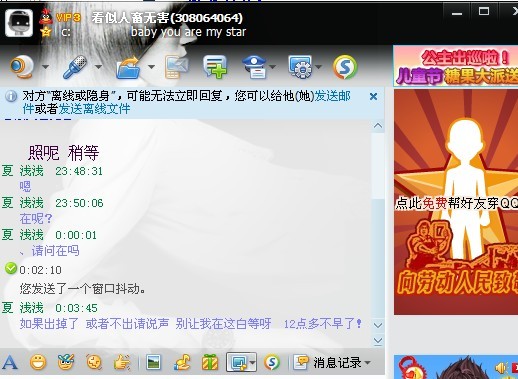Close the offline notice with the X
The height and width of the screenshot is (379, 518).
pyautogui.click(x=373, y=97)
